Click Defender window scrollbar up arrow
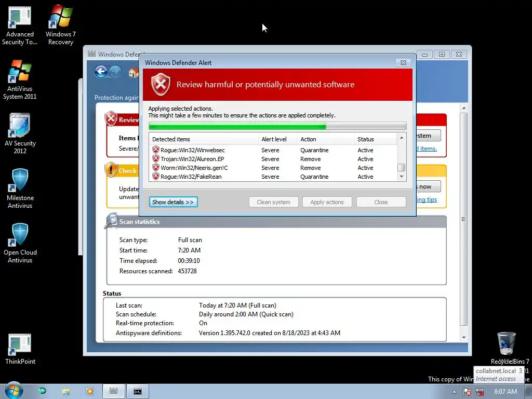The height and width of the screenshot is (399, 532). (464, 108)
